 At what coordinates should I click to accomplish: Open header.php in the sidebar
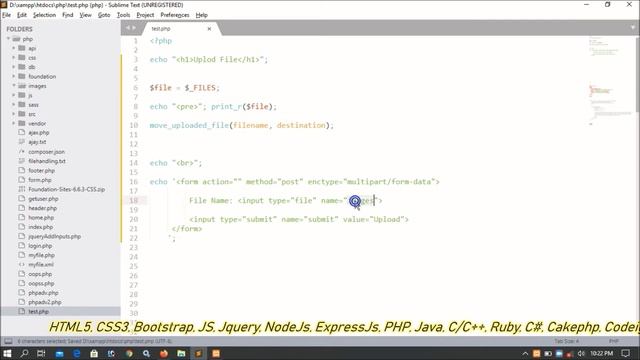tap(42, 208)
